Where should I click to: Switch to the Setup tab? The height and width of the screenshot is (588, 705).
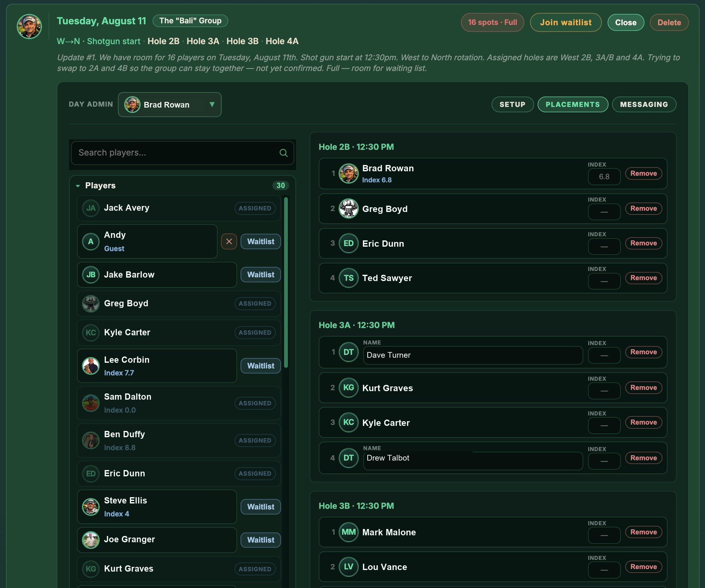512,104
